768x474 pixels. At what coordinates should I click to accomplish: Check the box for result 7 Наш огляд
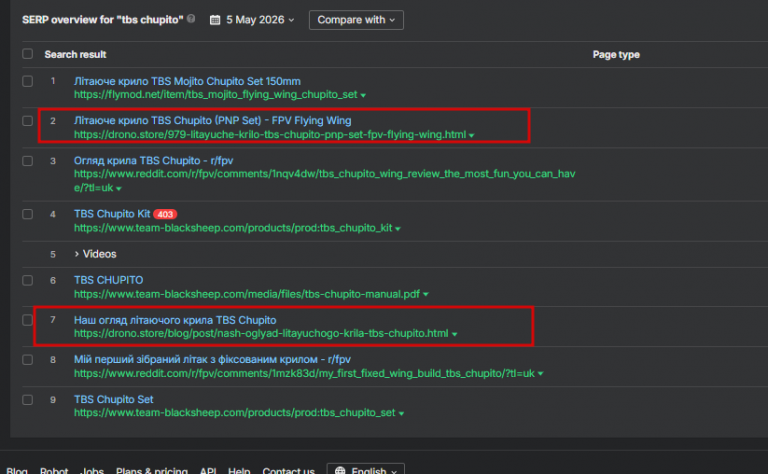(x=27, y=320)
